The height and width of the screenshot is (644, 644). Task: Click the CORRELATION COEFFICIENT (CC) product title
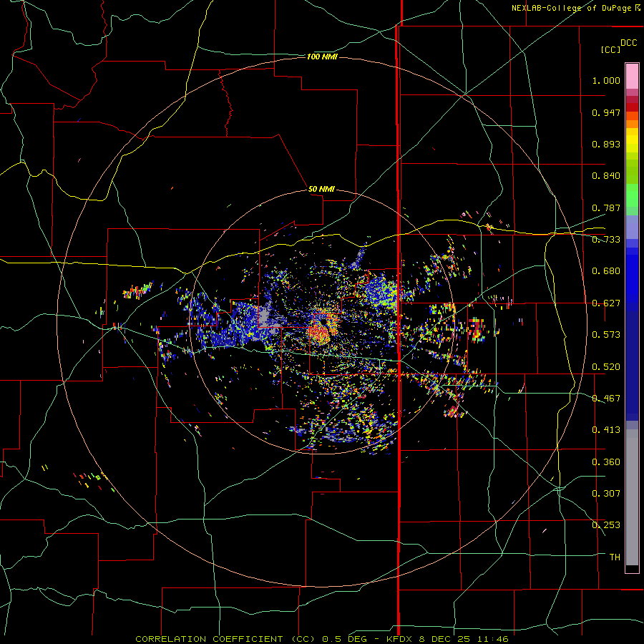pos(225,639)
